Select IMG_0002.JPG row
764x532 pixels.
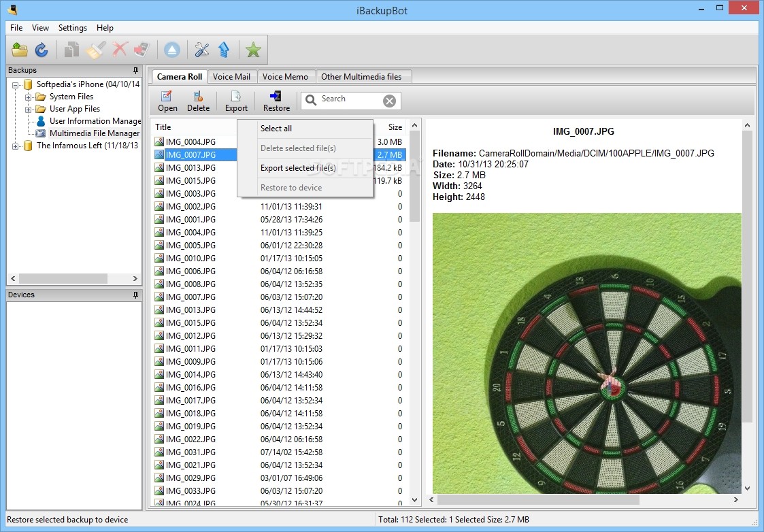coord(279,207)
